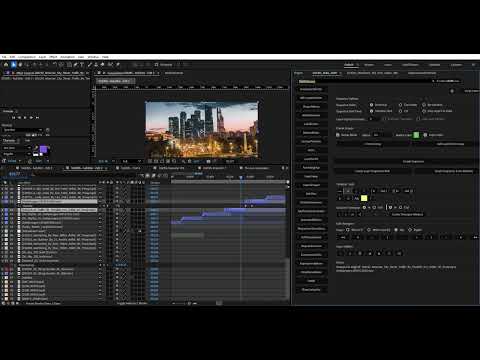Select the Clone Stamp tool

click(x=96, y=65)
